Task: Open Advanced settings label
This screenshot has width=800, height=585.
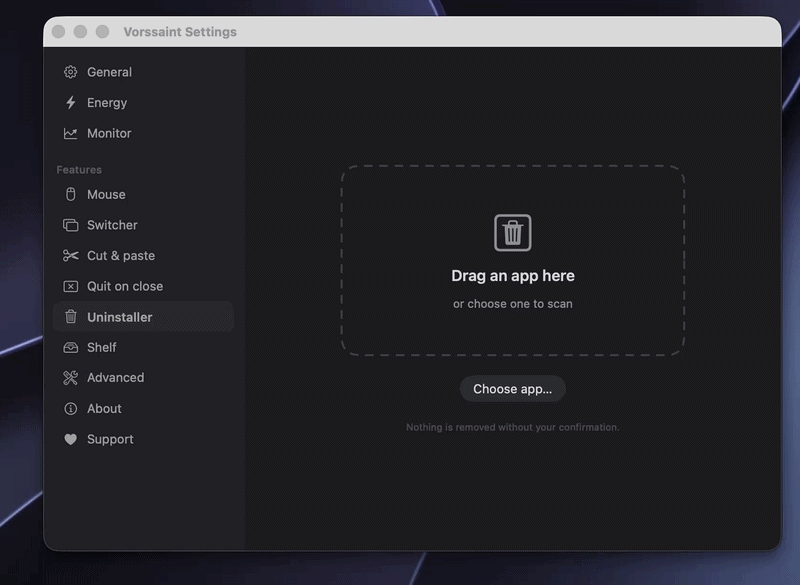Action: [x=115, y=377]
